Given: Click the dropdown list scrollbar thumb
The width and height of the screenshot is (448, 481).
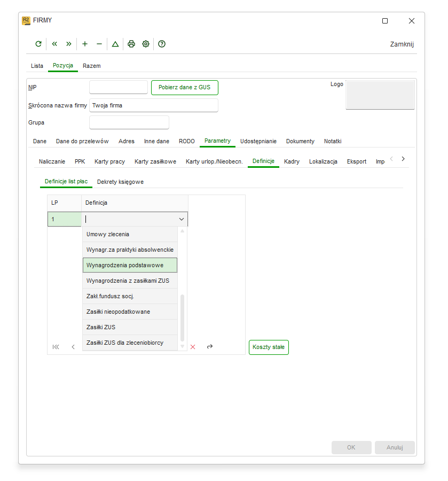Looking at the screenshot, I should (x=182, y=318).
